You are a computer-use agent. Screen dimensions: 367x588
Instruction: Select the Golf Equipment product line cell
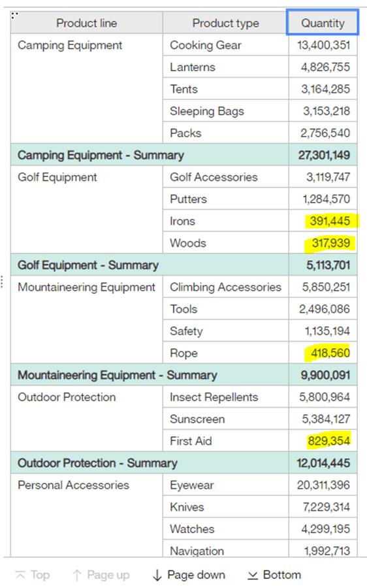tap(87, 209)
